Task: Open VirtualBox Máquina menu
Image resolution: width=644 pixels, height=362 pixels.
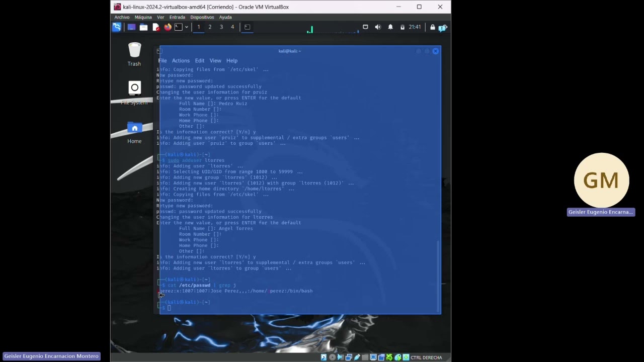Action: pyautogui.click(x=143, y=17)
